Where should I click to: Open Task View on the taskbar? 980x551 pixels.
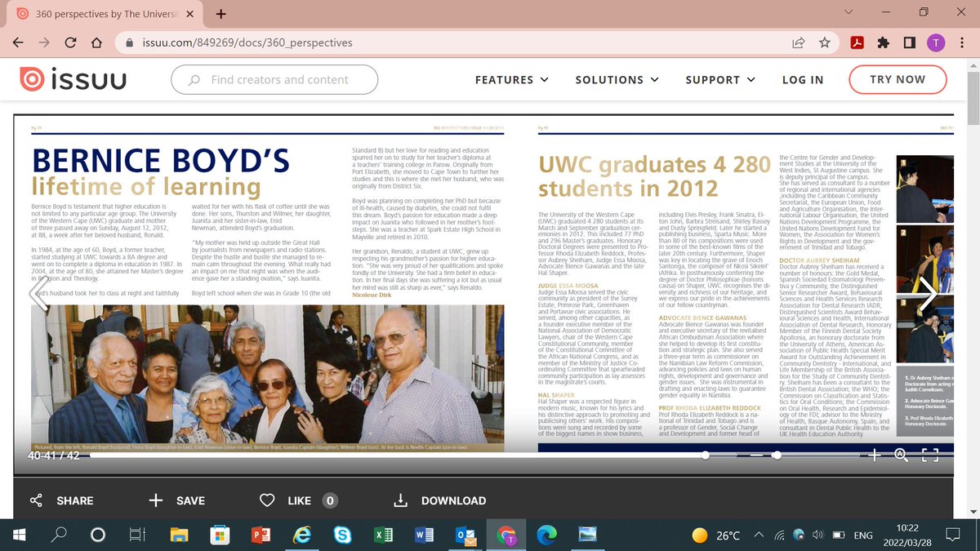136,535
